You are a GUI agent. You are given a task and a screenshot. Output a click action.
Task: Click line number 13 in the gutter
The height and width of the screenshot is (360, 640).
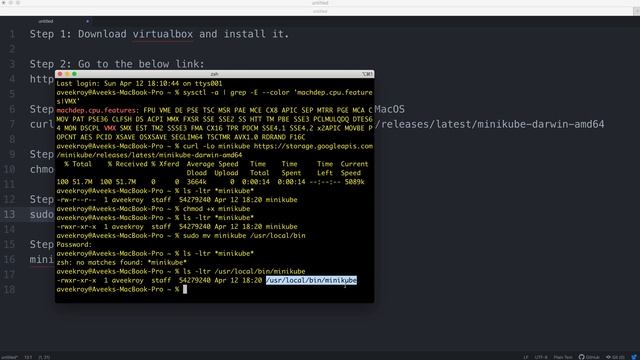pos(9,214)
